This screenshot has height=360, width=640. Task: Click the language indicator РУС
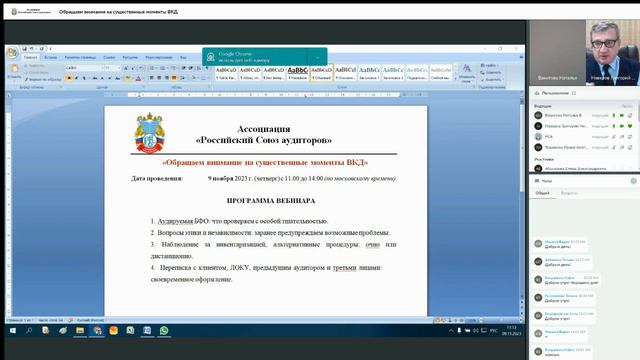494,331
